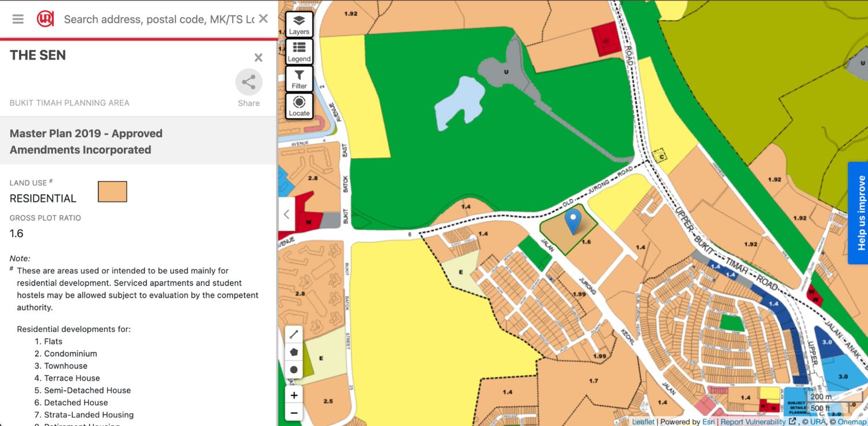868x426 pixels.
Task: Select the line measure tool
Action: point(294,334)
